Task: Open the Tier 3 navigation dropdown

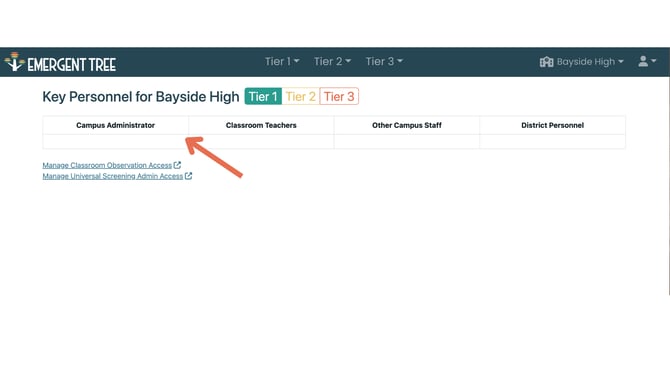Action: point(384,62)
